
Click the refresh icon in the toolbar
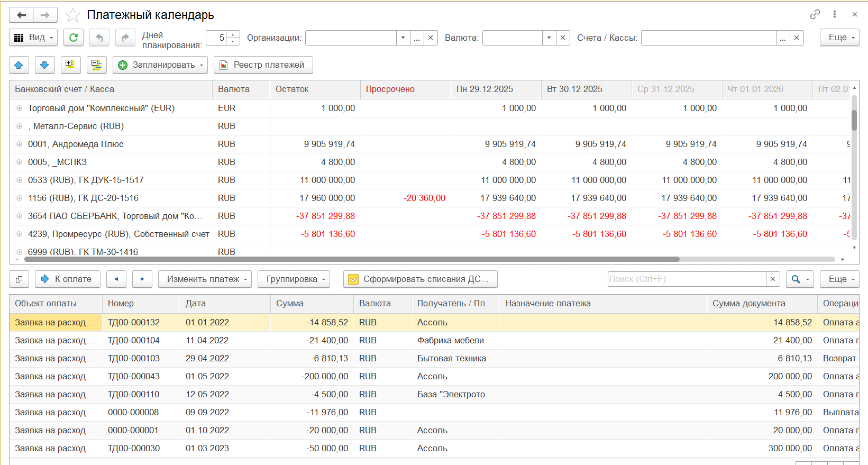[74, 38]
